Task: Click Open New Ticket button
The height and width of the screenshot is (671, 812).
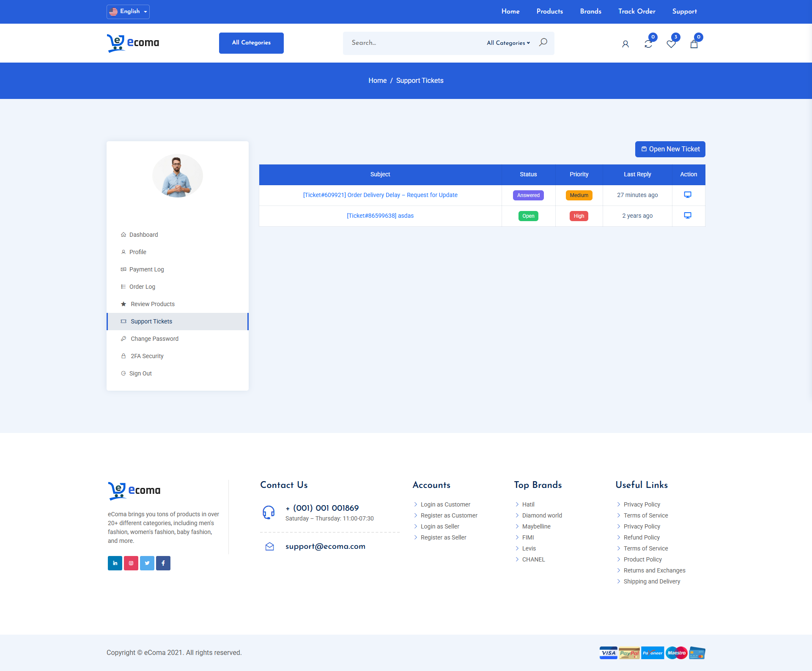Action: [x=670, y=149]
